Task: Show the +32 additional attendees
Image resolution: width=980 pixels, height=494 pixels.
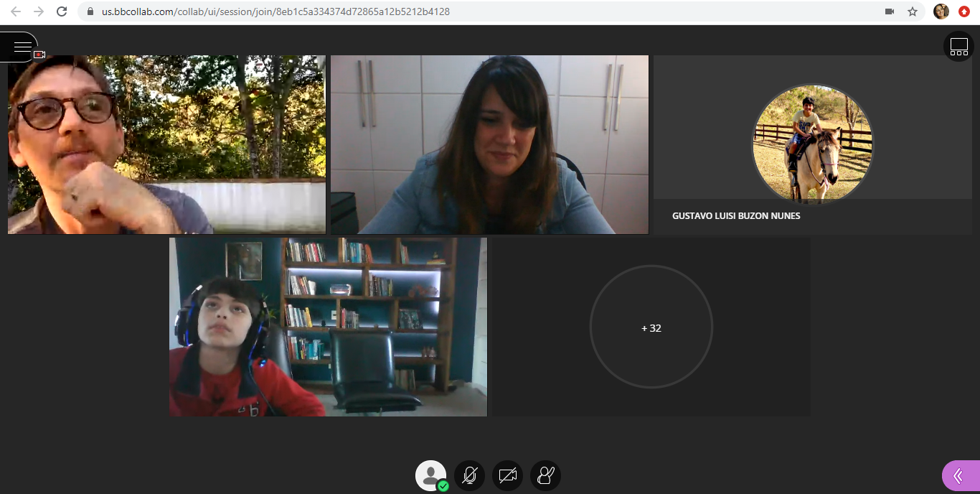Action: pyautogui.click(x=651, y=327)
